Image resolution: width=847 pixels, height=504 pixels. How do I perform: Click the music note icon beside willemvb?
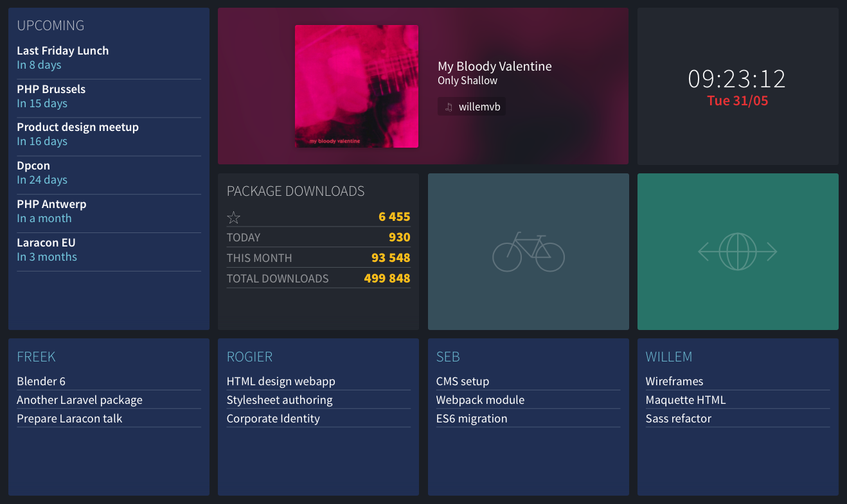(x=449, y=107)
